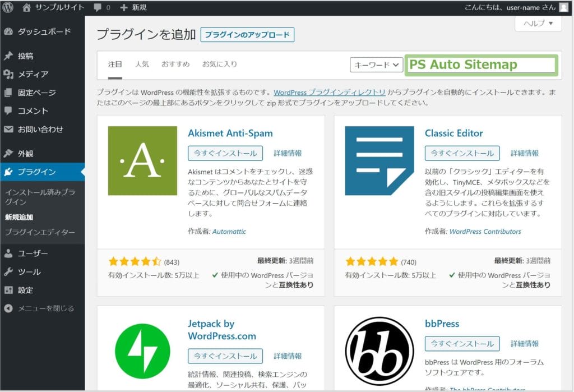574x392 pixels.
Task: Click the 設定 sliders icon
Action: point(8,290)
